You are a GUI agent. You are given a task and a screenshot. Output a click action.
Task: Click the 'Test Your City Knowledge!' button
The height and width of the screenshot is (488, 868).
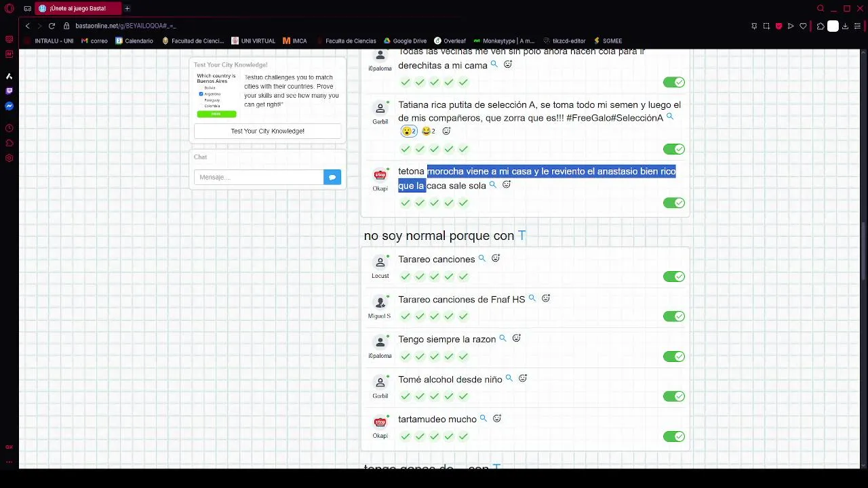267,131
